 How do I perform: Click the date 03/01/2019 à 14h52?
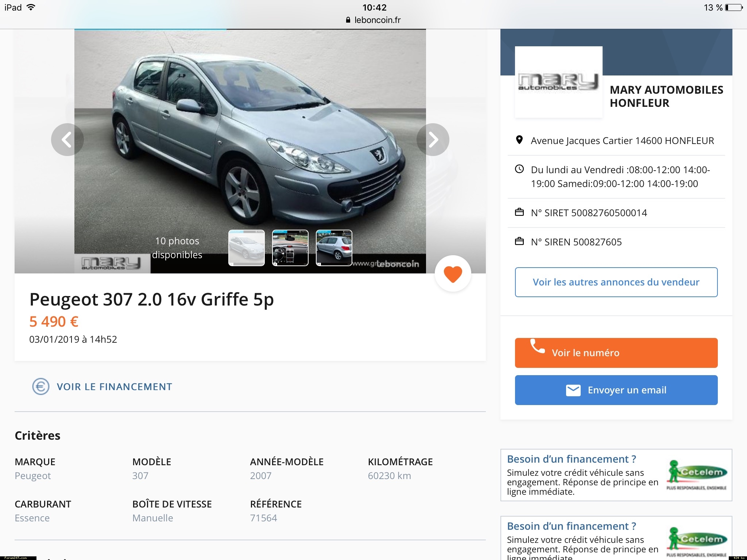coord(73,339)
